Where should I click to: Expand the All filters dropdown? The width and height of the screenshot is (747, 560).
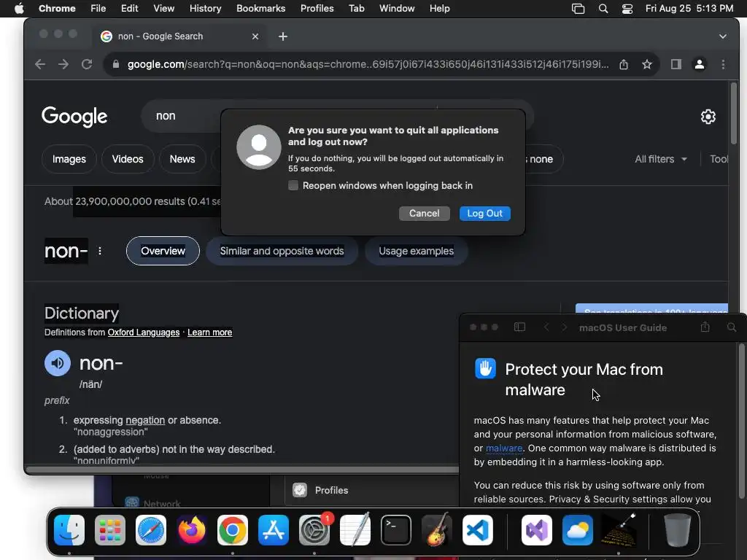(661, 159)
